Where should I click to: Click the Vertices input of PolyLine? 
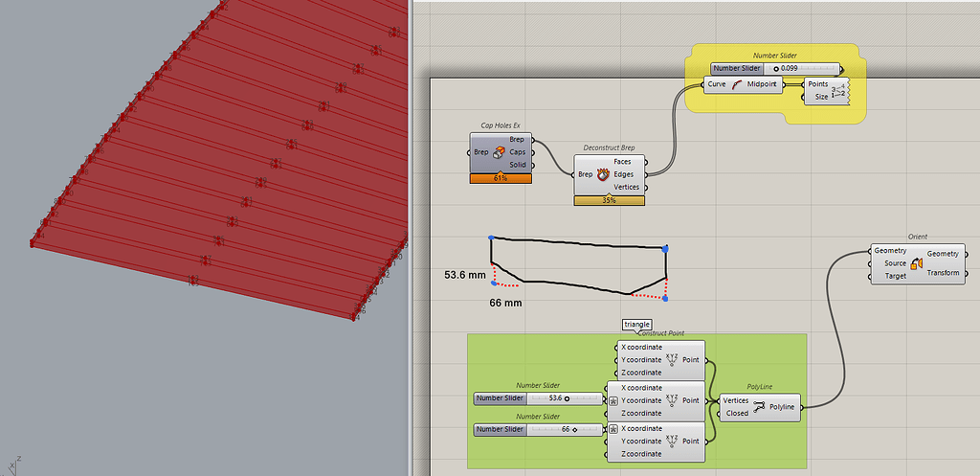(x=736, y=400)
